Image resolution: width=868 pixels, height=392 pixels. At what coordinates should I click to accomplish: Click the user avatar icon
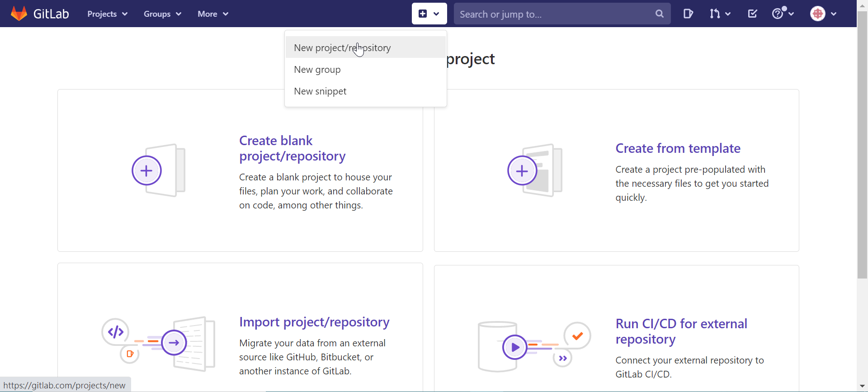click(818, 14)
